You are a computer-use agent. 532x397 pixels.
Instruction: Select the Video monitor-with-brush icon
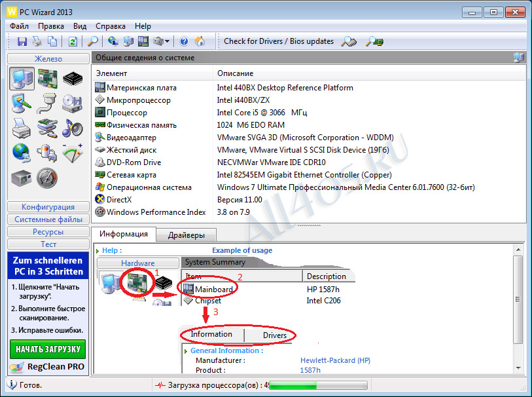(x=22, y=104)
